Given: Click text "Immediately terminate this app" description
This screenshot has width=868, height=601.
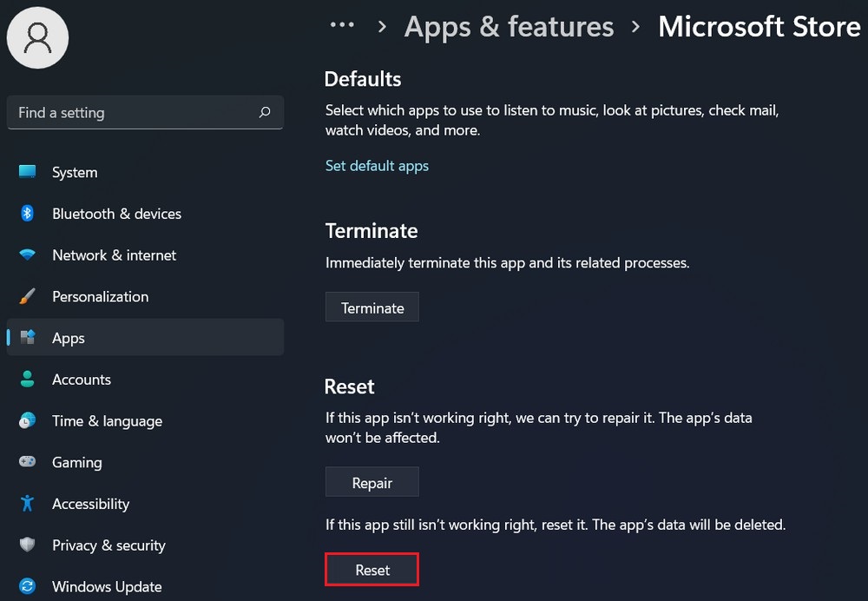Looking at the screenshot, I should point(507,262).
